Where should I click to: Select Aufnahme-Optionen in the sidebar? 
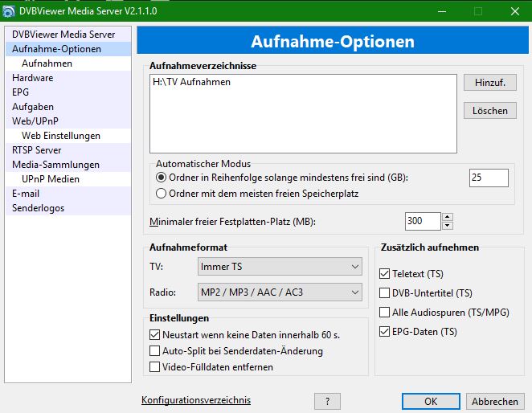point(68,49)
